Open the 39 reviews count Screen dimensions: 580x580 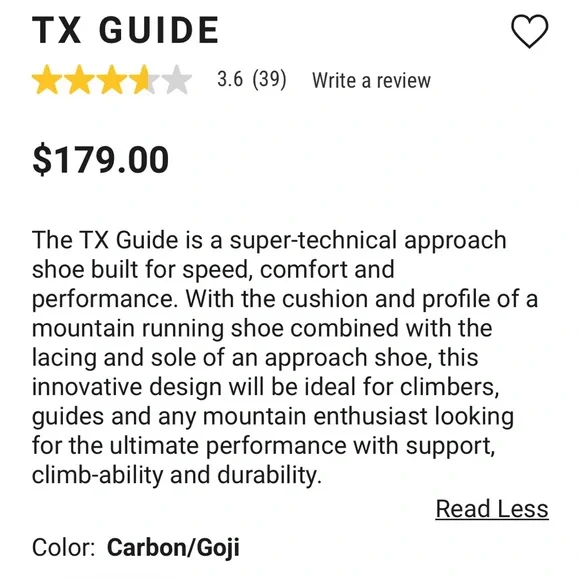click(x=269, y=79)
